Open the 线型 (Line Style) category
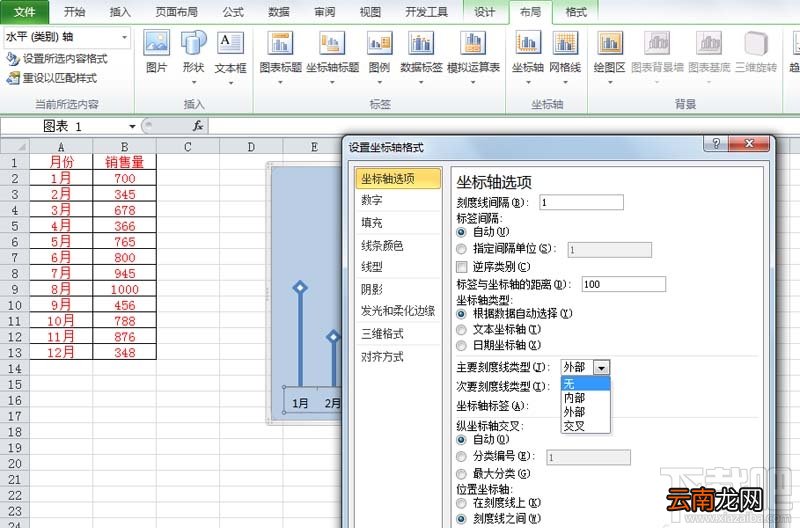 click(x=398, y=267)
